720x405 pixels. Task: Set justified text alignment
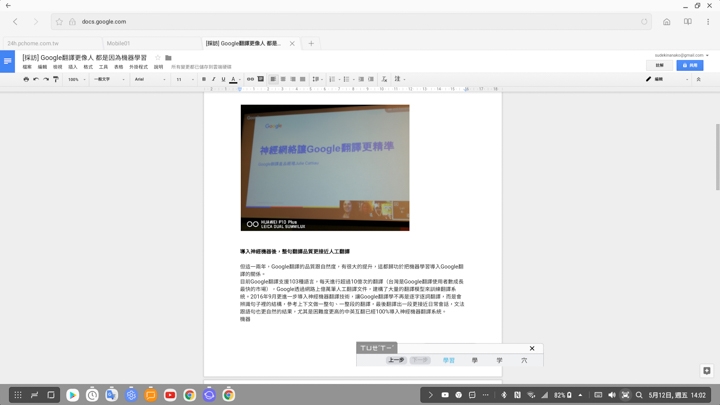click(x=303, y=79)
